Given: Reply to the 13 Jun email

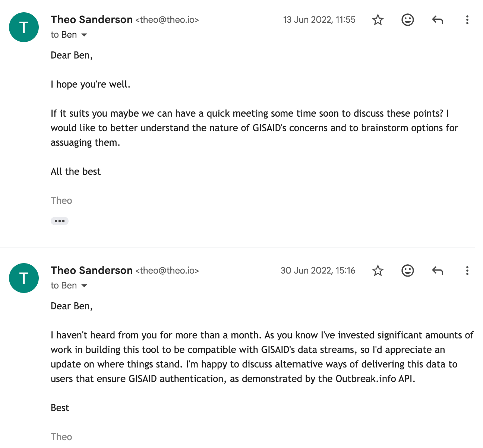Looking at the screenshot, I should 438,20.
